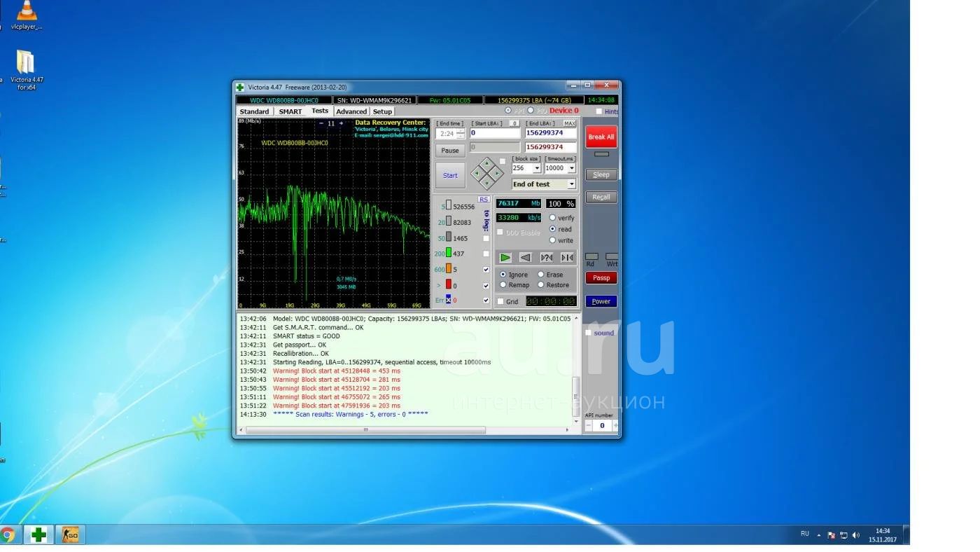Click Victoria green cross taskbar button
Viewport: 980px width, 552px height.
coord(38,535)
